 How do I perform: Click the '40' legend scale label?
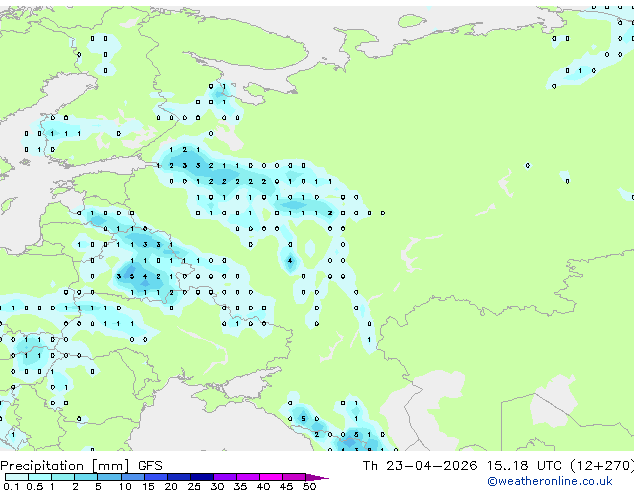pyautogui.click(x=263, y=486)
